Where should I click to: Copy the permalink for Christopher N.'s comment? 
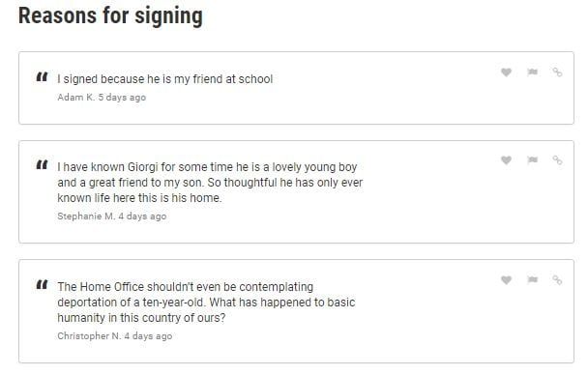coord(557,280)
